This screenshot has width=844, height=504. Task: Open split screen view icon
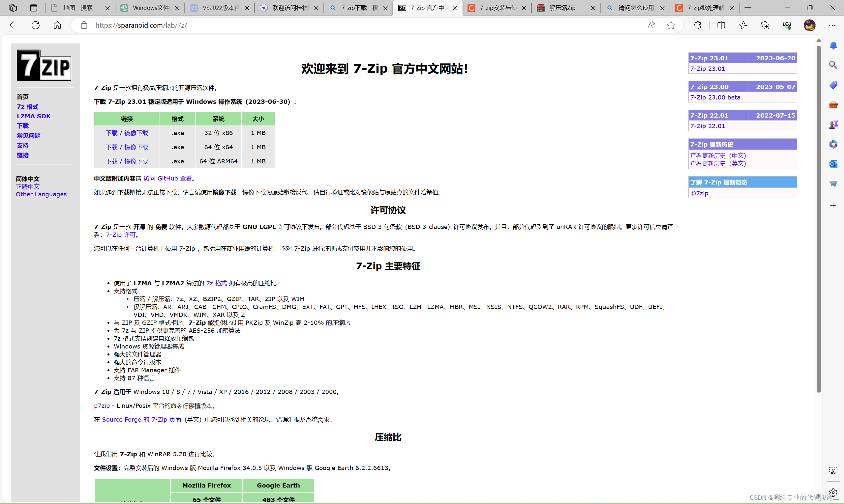click(x=721, y=25)
